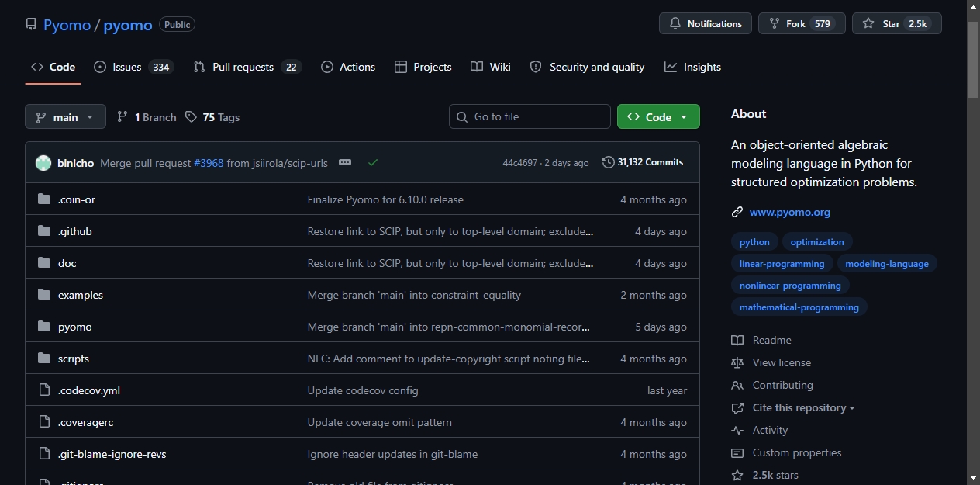Open commit 'Merge branch main into constraint-equality'
Screen dimensions: 980x485
pyautogui.click(x=414, y=295)
